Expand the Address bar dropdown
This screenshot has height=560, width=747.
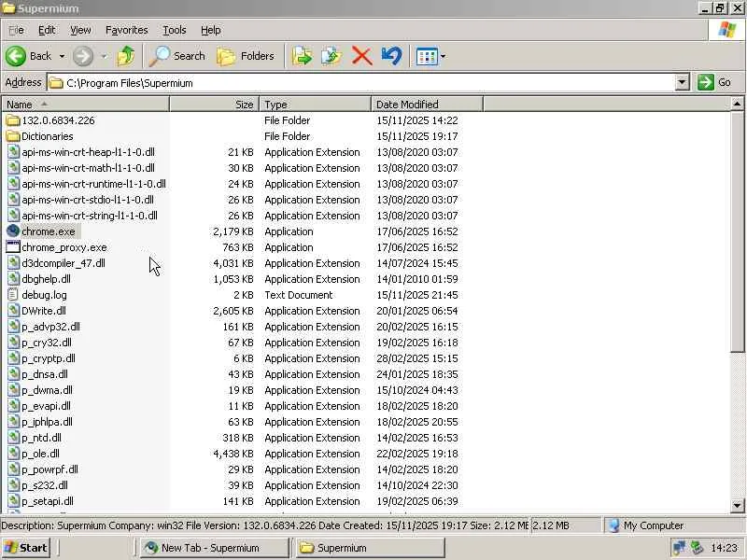tap(683, 83)
